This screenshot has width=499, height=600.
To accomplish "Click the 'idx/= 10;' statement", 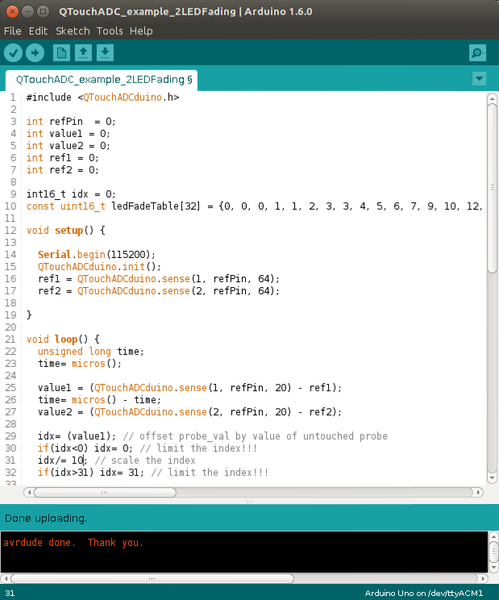I will [63, 460].
